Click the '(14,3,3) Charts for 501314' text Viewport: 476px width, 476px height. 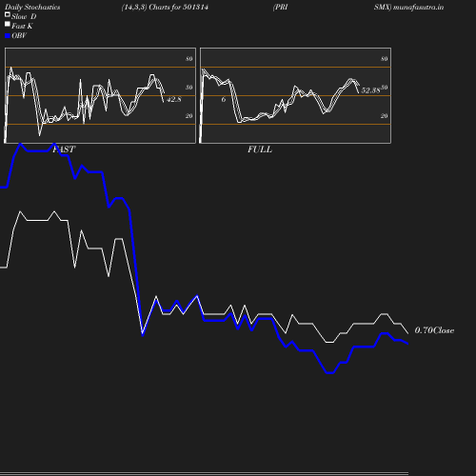pos(165,8)
